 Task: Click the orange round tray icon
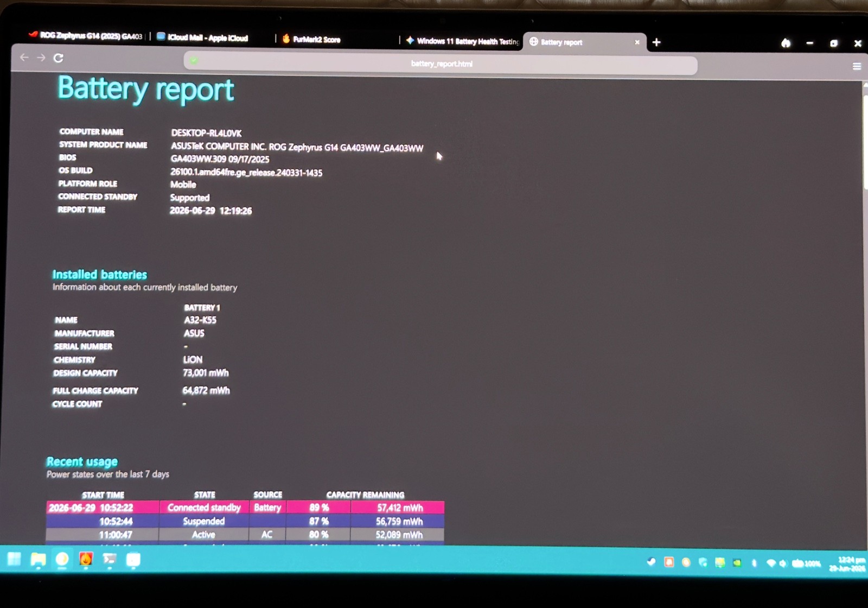(x=686, y=562)
